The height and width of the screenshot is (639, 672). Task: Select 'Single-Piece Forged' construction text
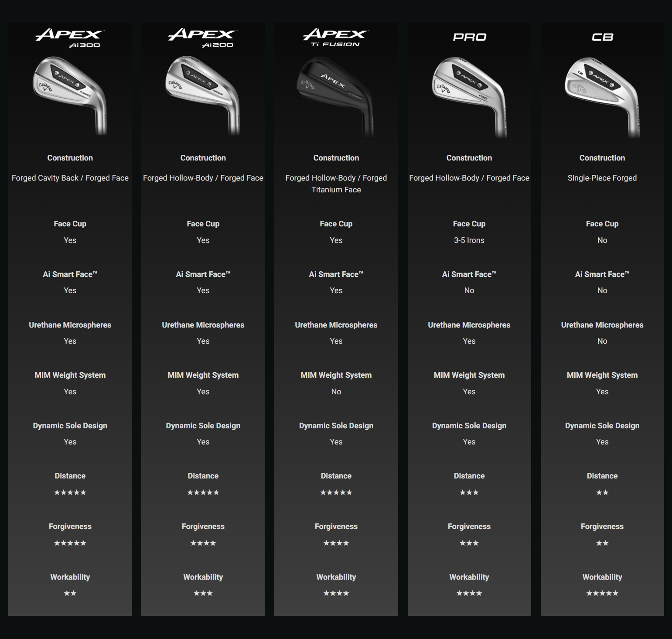pyautogui.click(x=602, y=178)
